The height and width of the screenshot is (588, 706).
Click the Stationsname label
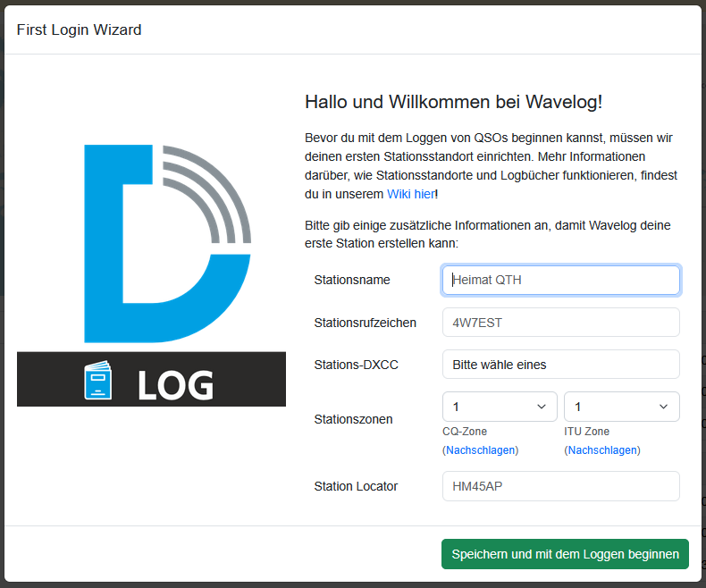pos(352,280)
